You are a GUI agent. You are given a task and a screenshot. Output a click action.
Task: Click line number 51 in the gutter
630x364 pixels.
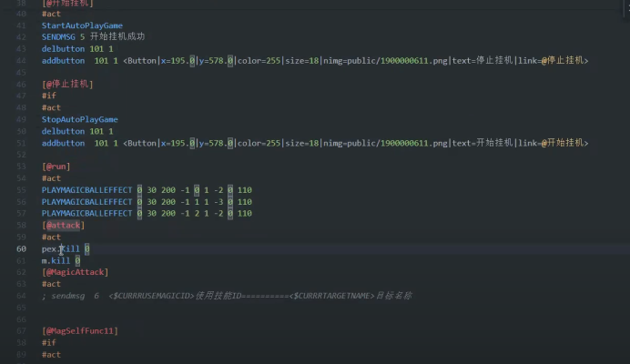point(20,143)
